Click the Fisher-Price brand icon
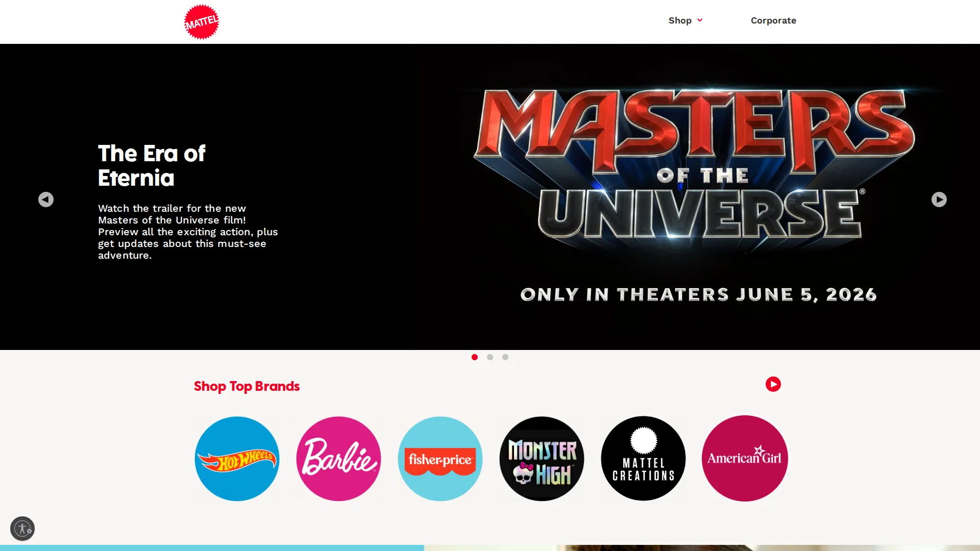The image size is (980, 551). 440,458
